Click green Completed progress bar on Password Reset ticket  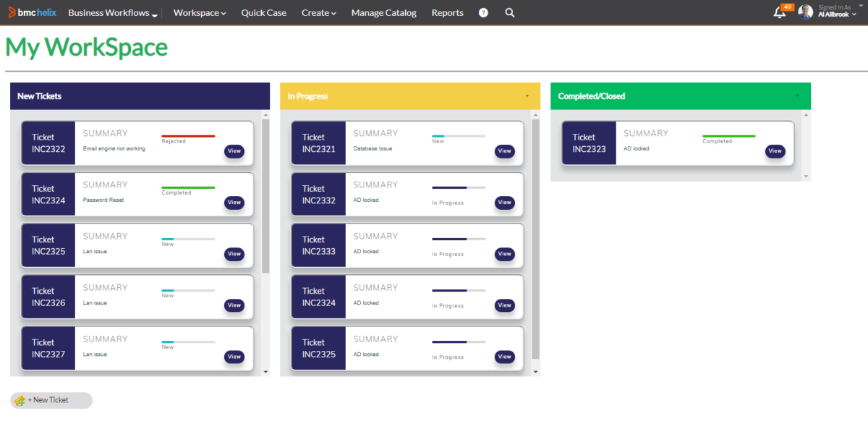coord(188,187)
